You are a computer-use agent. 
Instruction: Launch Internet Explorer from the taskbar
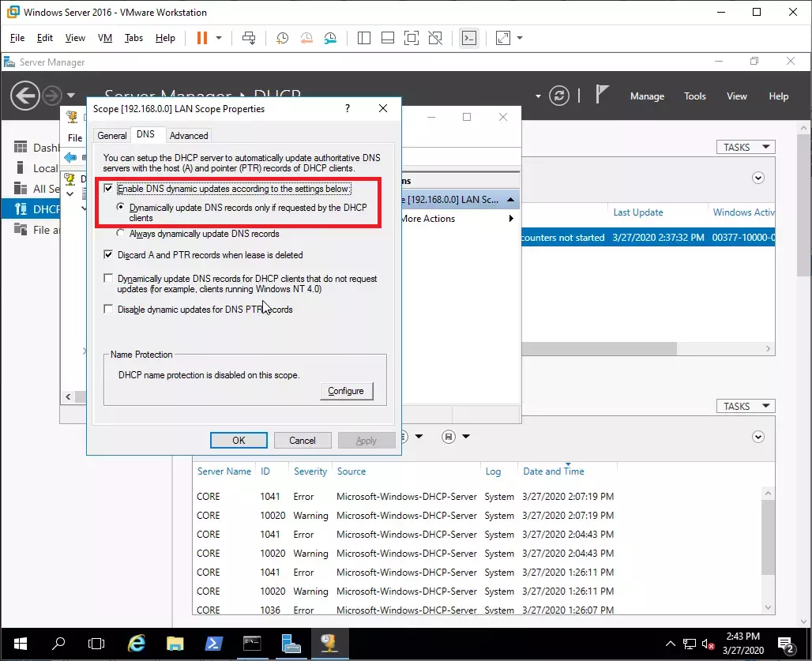[136, 644]
